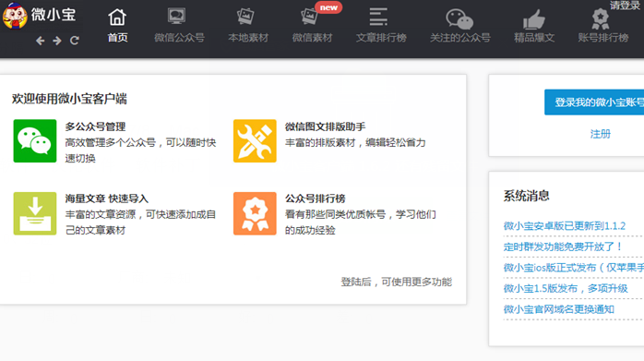Click the 系统消息 heading
Viewport: 644px width, 361px height.
527,196
